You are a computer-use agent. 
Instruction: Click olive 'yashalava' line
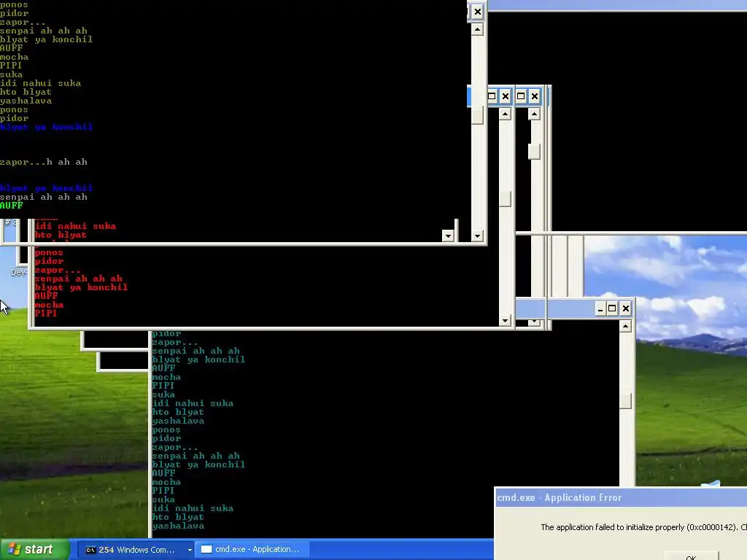(26, 101)
